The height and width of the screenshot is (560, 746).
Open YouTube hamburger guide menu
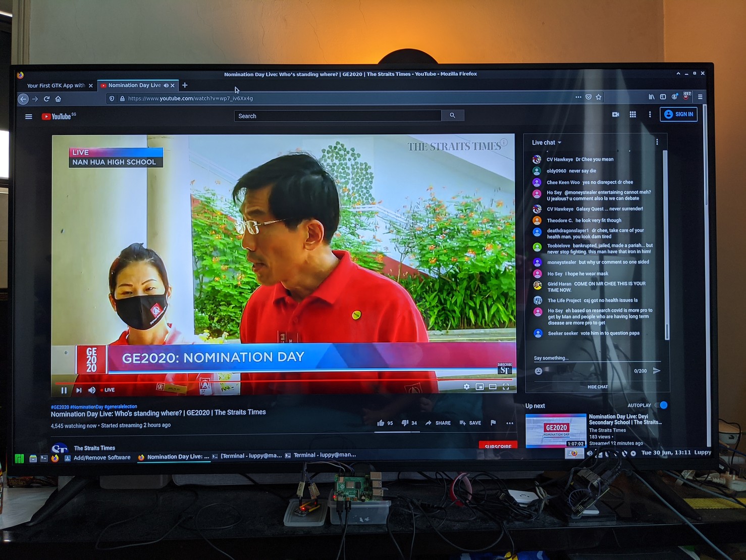29,117
